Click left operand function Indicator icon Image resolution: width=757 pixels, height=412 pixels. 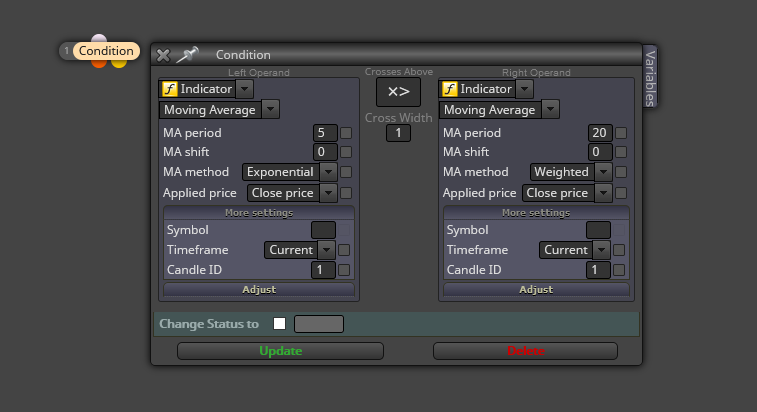point(169,89)
